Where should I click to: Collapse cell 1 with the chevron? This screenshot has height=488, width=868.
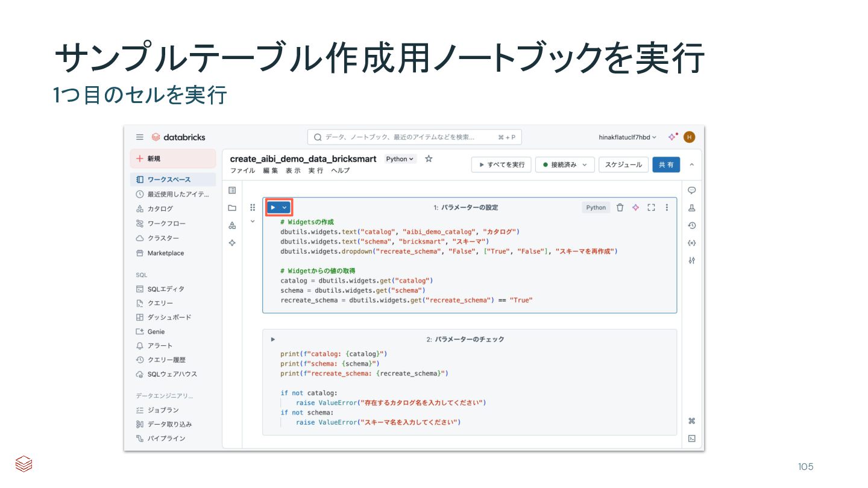[x=253, y=221]
